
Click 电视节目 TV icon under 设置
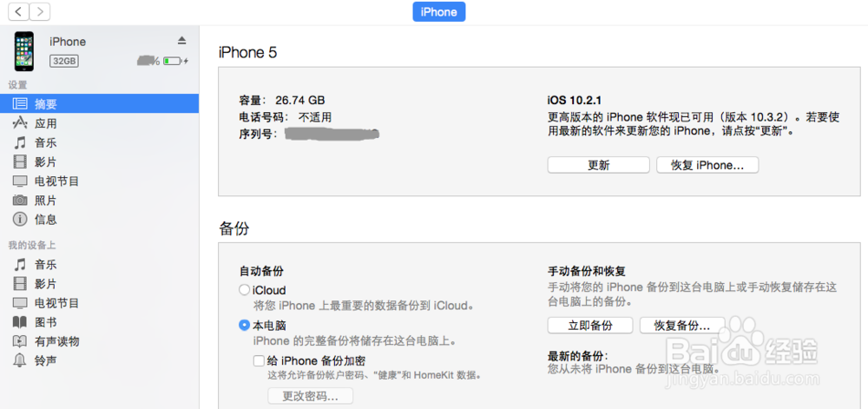20,181
